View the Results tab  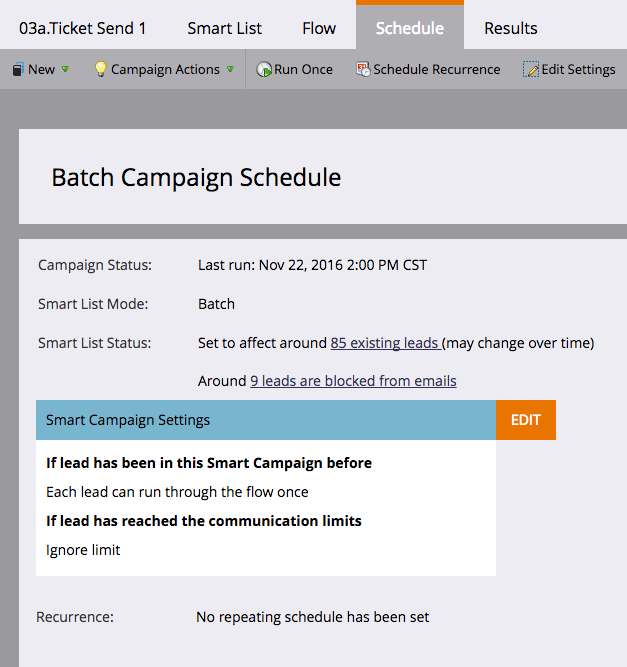pos(510,28)
